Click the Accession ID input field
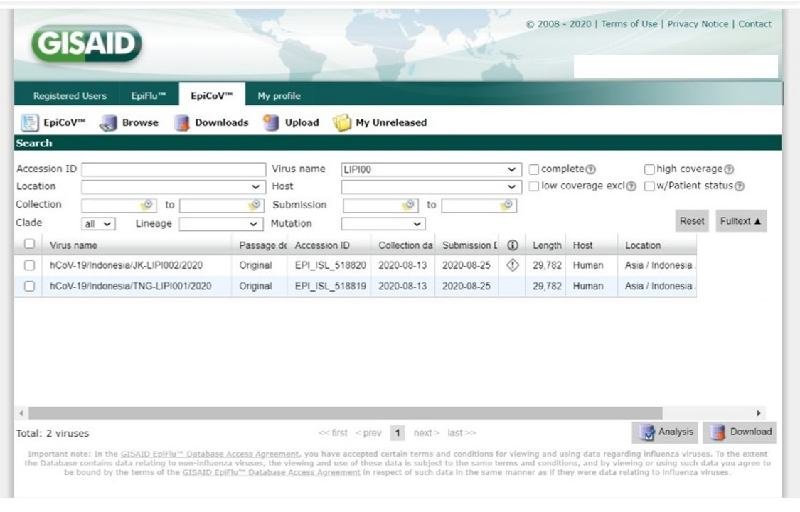The height and width of the screenshot is (512, 800). tap(173, 169)
